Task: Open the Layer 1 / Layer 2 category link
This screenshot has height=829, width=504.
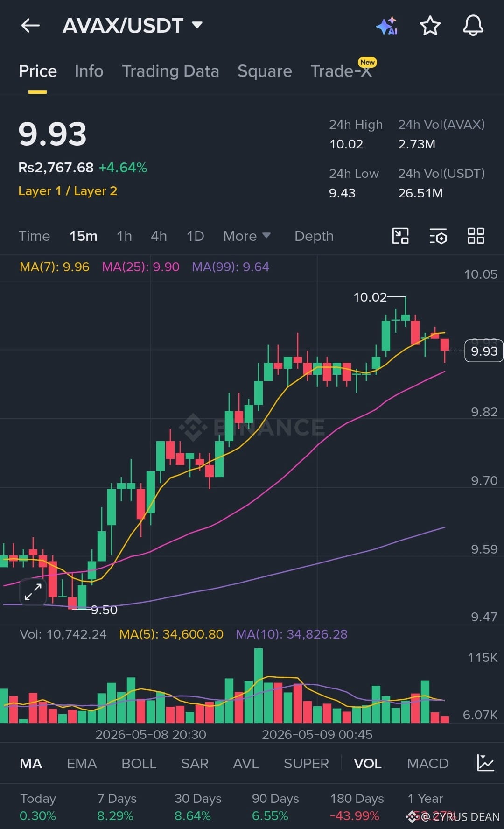Action: point(68,191)
